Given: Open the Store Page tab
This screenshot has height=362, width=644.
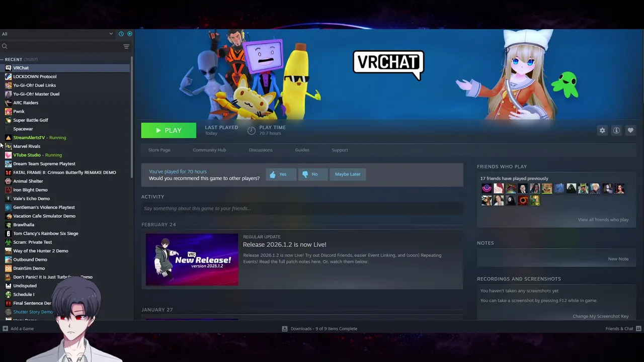Looking at the screenshot, I should (159, 150).
